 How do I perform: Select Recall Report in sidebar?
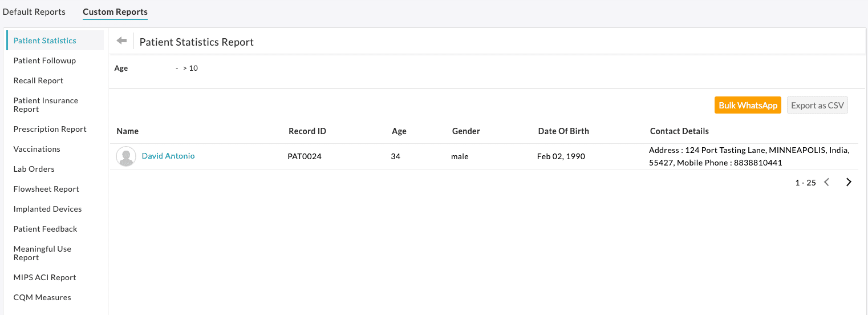coord(38,80)
